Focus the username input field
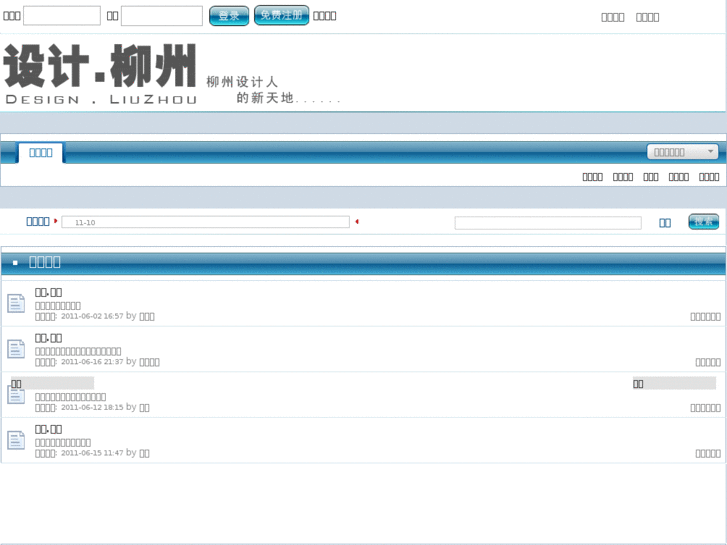Viewport: 727px width, 545px height. (62, 16)
